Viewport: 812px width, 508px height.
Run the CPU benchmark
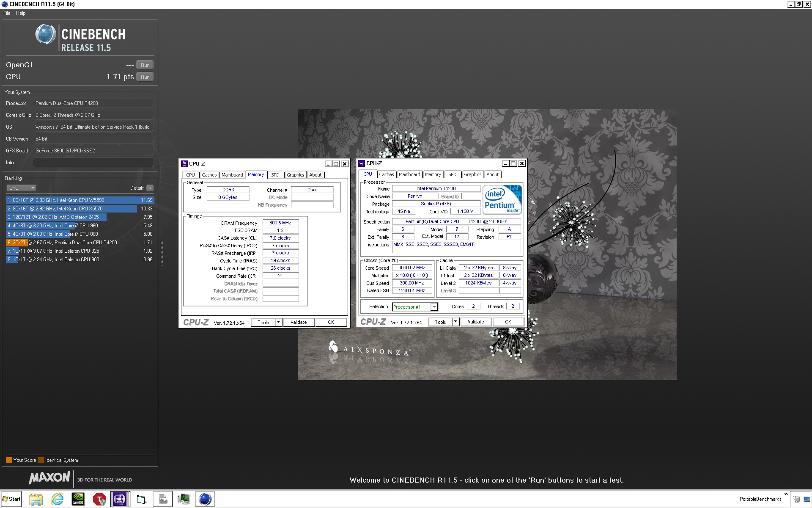pos(145,77)
